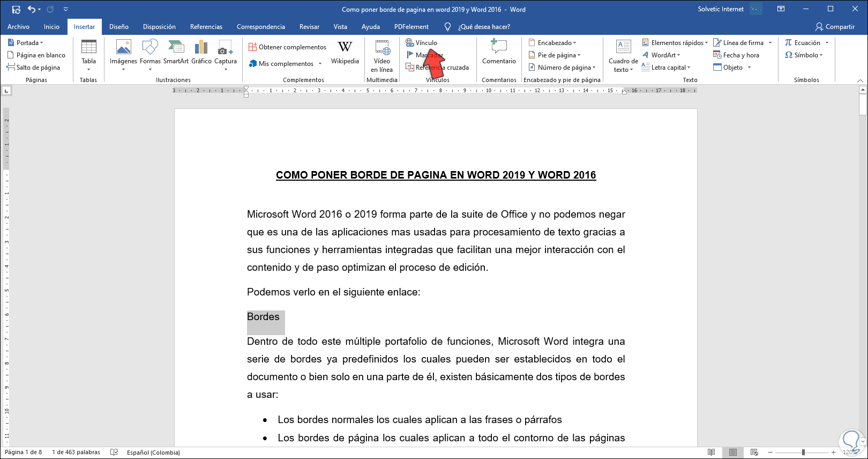Switch to the Inicio tab
868x459 pixels.
tap(52, 27)
